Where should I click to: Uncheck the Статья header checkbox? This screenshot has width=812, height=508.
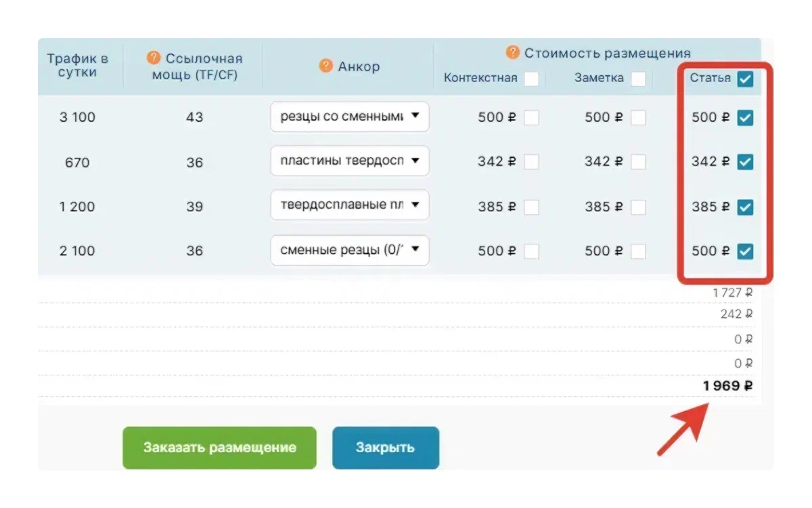tap(745, 79)
